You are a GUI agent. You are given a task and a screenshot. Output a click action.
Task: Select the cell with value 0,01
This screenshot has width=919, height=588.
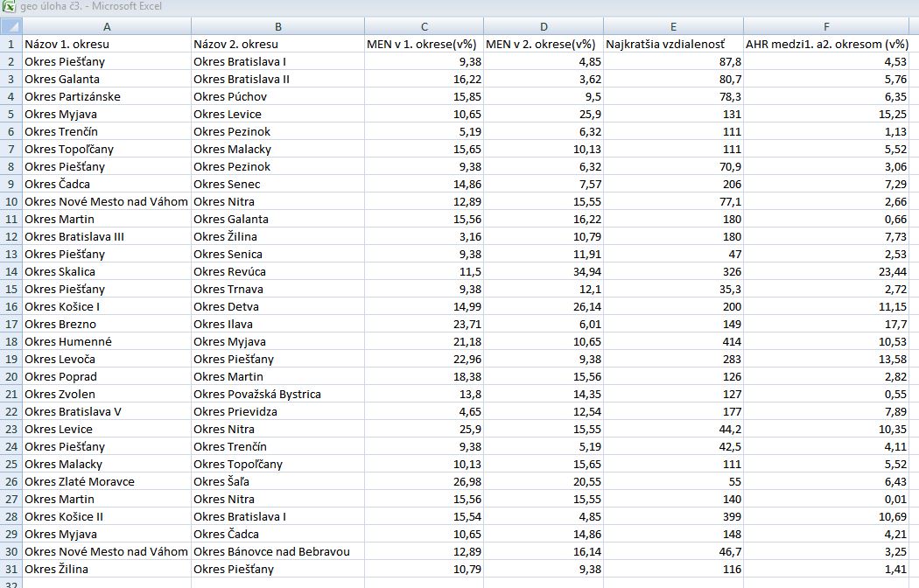826,499
